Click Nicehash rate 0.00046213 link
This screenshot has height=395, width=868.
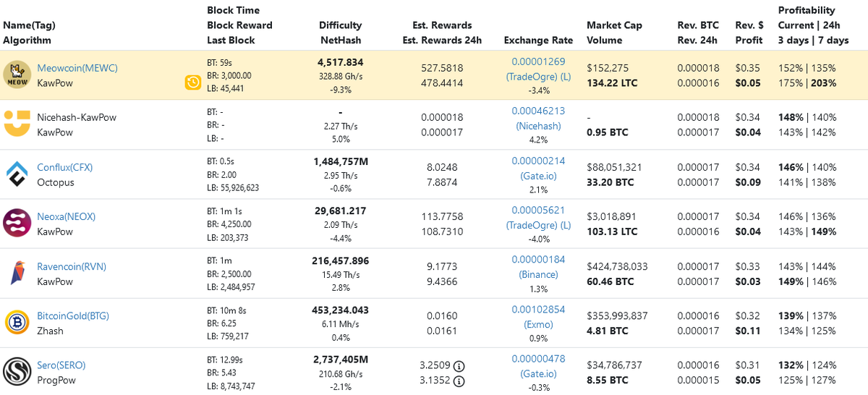538,111
